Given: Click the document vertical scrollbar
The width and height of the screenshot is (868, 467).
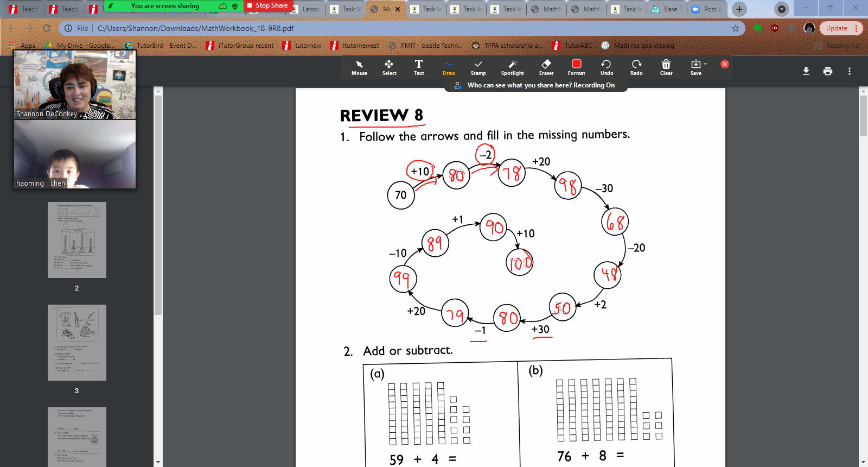Looking at the screenshot, I should point(863,116).
